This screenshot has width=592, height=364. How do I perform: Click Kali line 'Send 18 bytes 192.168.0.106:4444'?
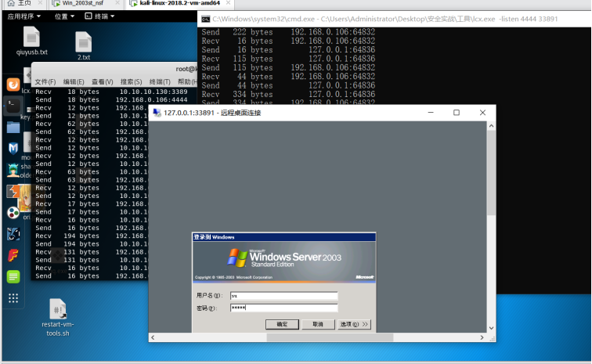click(111, 99)
